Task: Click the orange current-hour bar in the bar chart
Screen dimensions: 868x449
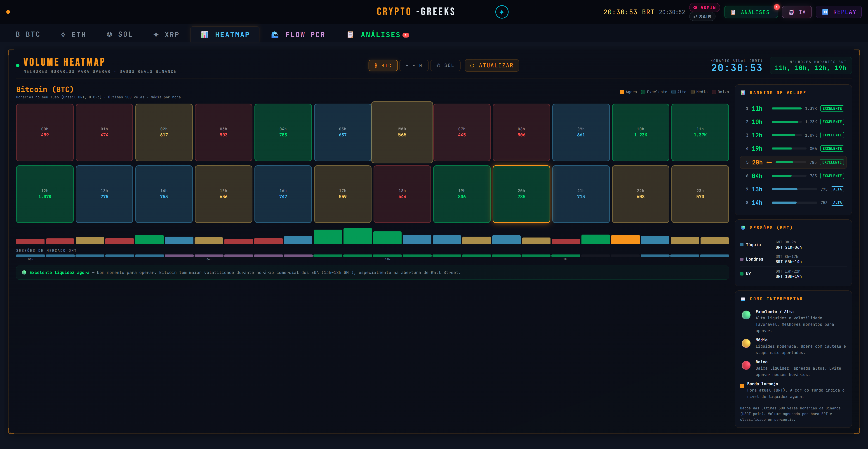Action: pyautogui.click(x=625, y=239)
